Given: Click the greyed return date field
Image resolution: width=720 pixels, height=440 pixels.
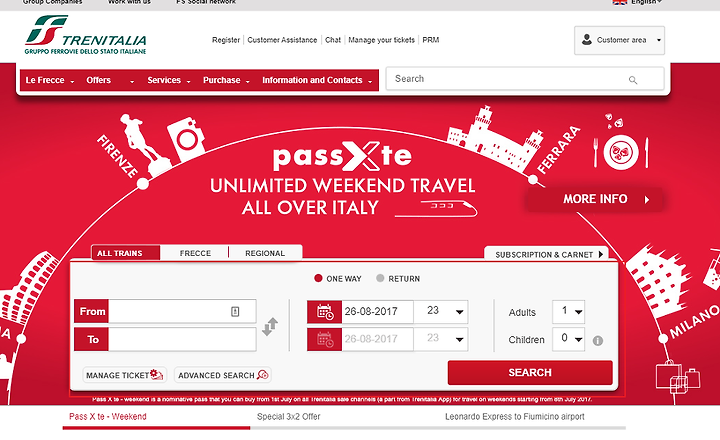Looking at the screenshot, I should point(377,339).
